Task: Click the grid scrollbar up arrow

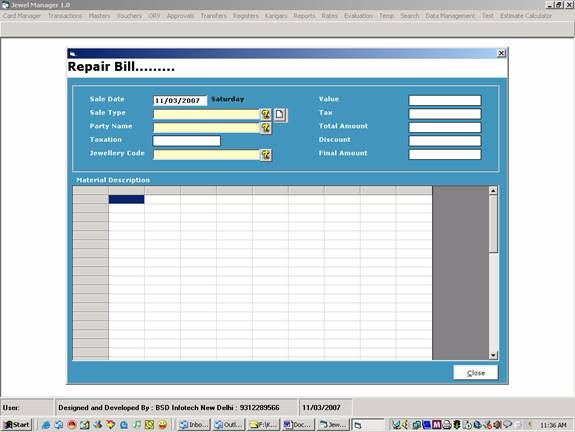Action: click(493, 190)
